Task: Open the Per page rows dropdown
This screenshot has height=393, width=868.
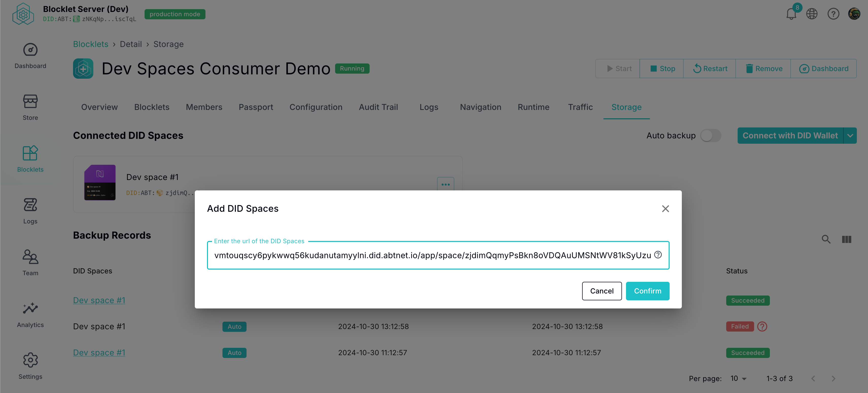Action: click(x=739, y=379)
